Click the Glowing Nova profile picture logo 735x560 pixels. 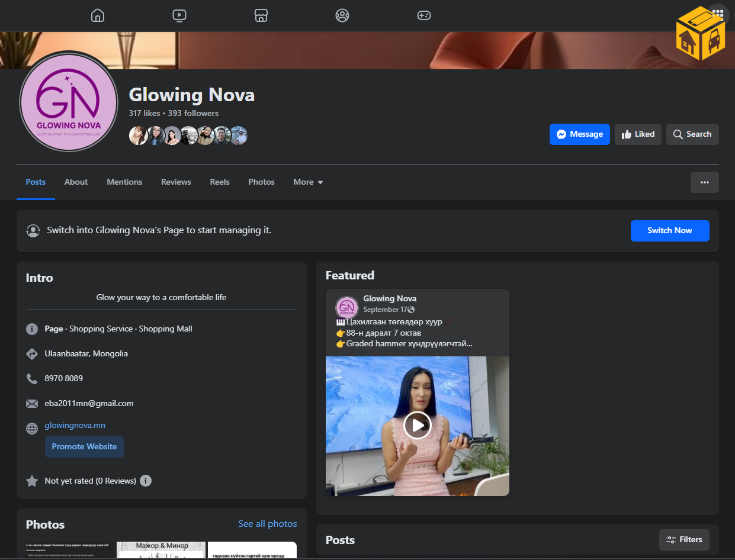(69, 102)
